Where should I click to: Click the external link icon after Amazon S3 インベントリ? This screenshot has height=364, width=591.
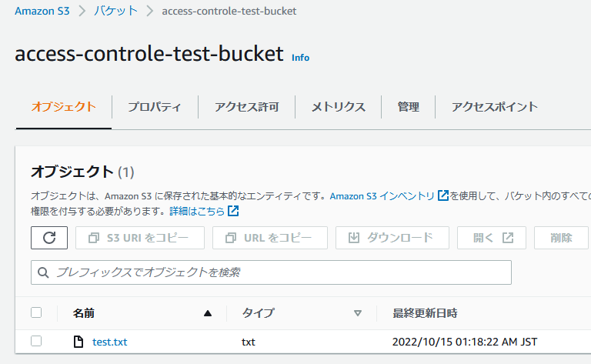[442, 196]
